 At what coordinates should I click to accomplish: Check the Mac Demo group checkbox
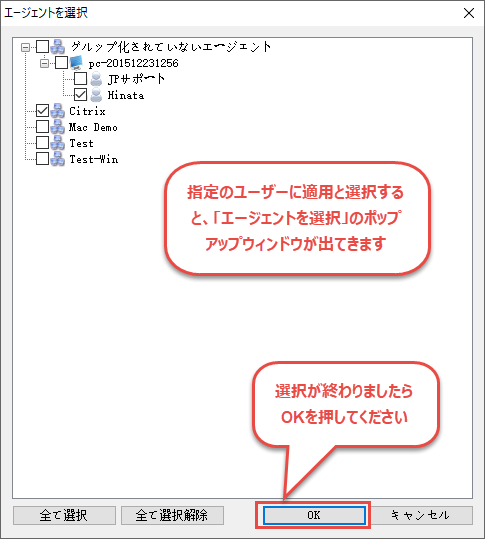click(42, 126)
